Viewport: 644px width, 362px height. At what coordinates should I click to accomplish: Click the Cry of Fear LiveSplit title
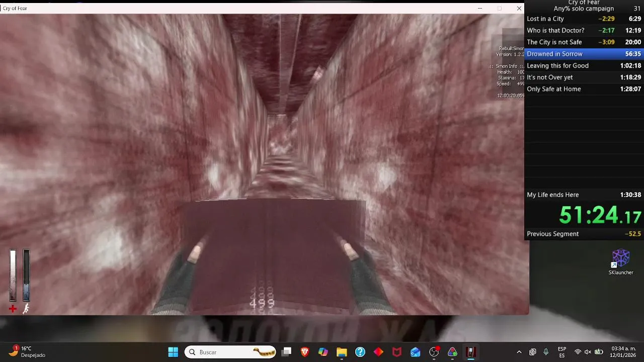pyautogui.click(x=584, y=3)
